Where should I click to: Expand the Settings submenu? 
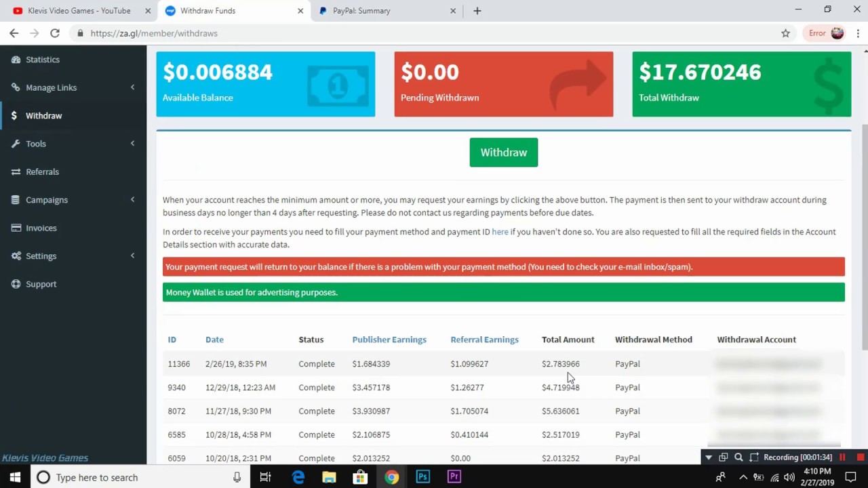tap(132, 256)
